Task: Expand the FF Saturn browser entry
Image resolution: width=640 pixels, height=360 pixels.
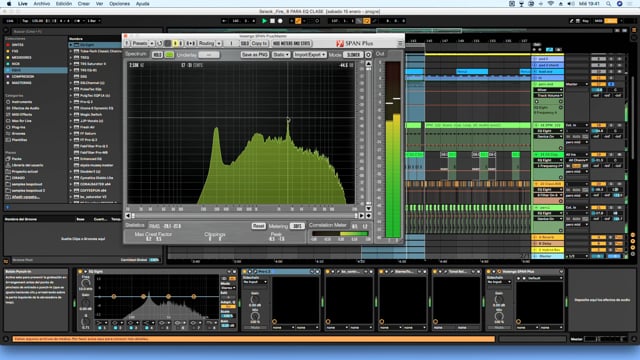Action: (x=71, y=133)
